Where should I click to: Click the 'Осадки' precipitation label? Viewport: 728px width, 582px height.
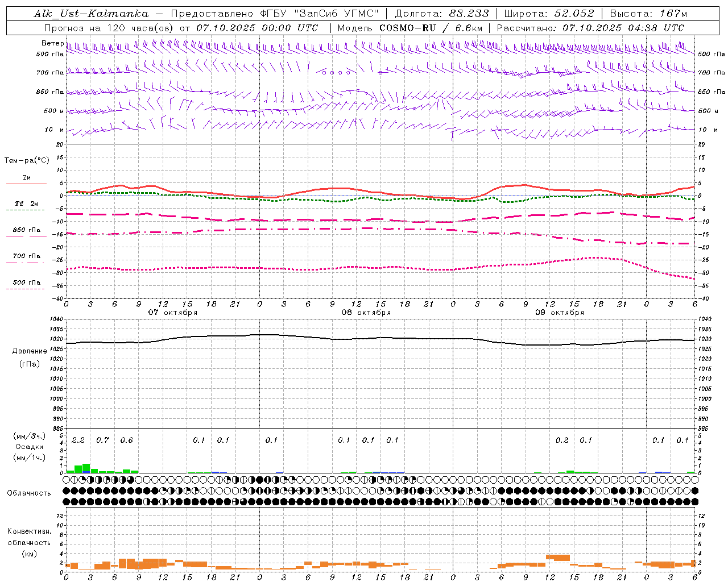coord(30,447)
